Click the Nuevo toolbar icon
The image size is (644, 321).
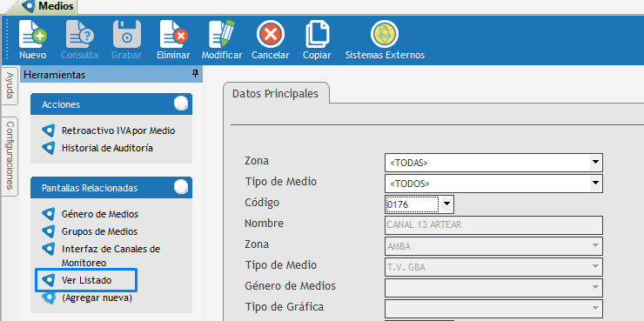[32, 34]
